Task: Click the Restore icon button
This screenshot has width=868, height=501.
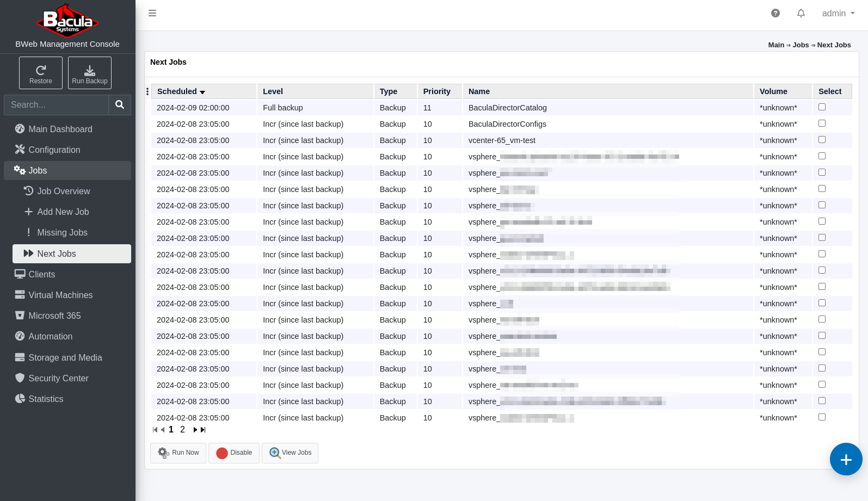Action: (x=41, y=73)
